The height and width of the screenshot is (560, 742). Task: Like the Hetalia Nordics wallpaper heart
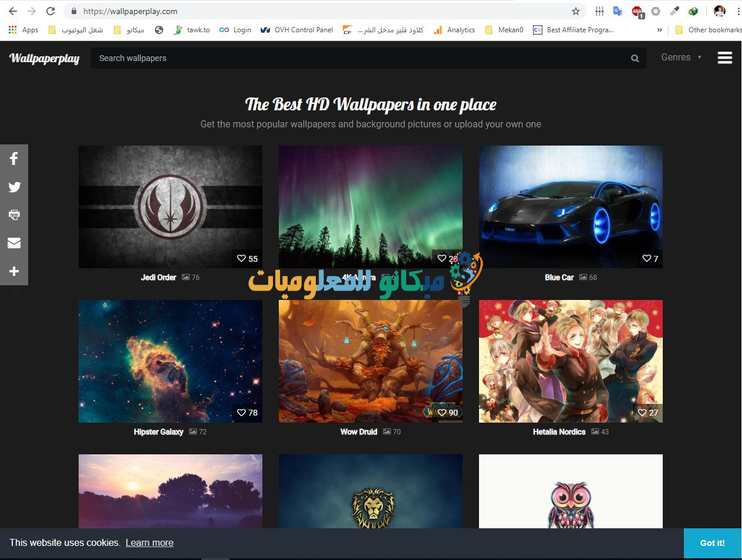click(x=642, y=413)
